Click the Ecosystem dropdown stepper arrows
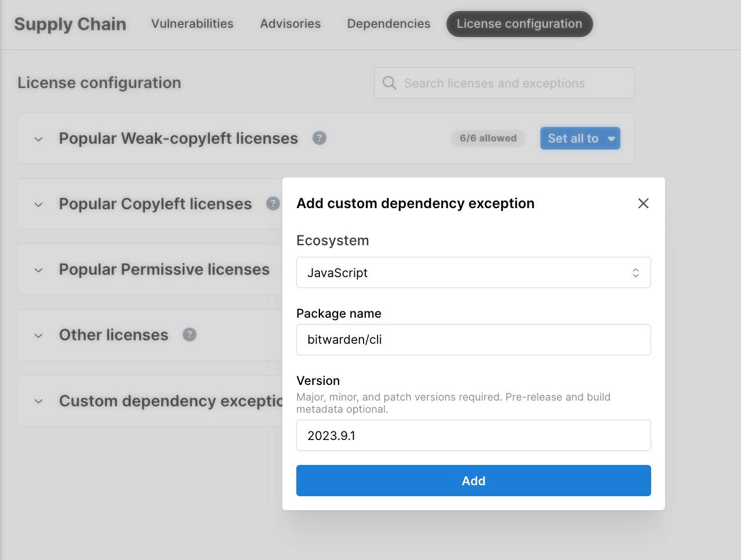This screenshot has width=741, height=560. (x=635, y=272)
